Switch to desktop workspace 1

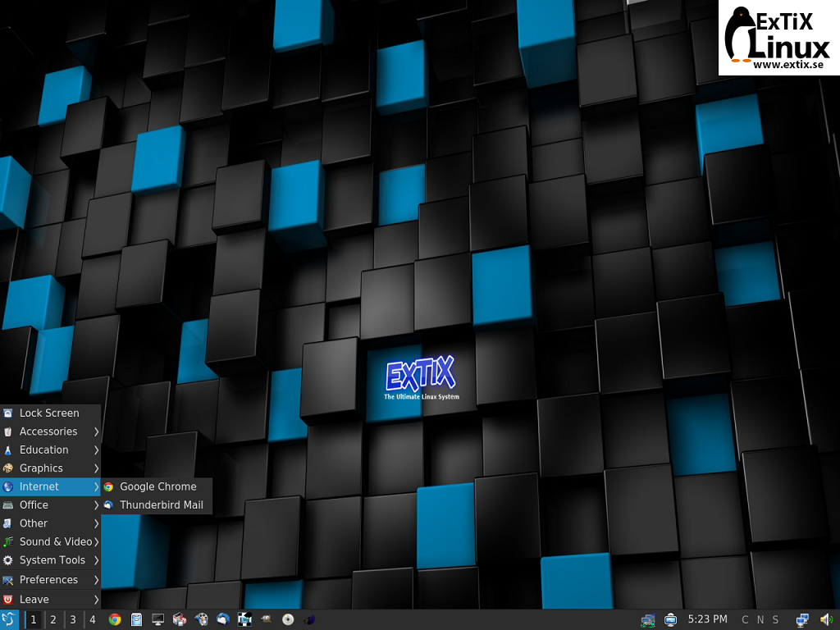pyautogui.click(x=33, y=620)
